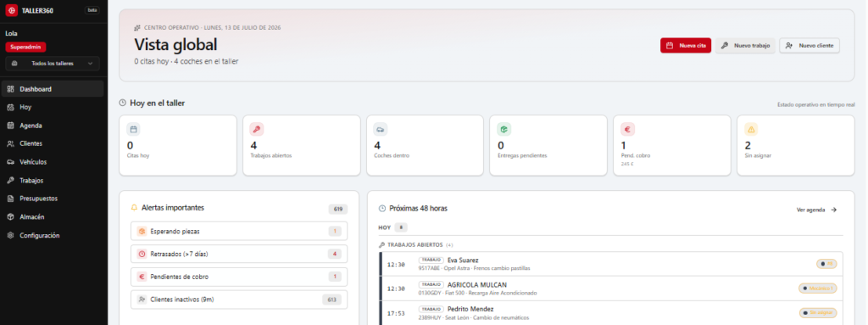Viewport: 868px width, 325px height.
Task: Click the euro icon on Pend. cobro card
Action: (627, 129)
